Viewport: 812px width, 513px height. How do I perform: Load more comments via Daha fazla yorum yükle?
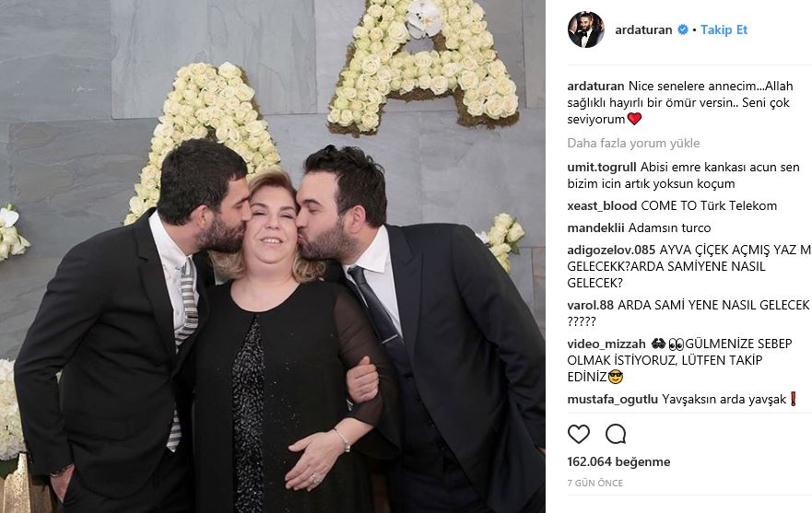[633, 143]
